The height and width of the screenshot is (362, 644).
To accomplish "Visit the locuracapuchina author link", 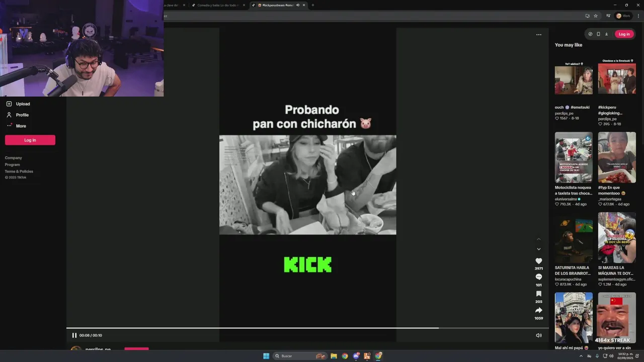I will (568, 279).
